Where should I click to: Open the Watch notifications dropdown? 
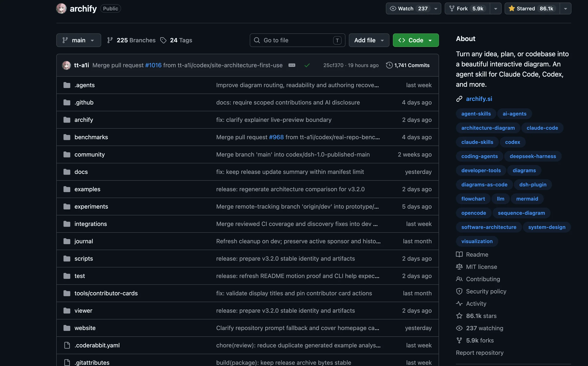point(413,9)
